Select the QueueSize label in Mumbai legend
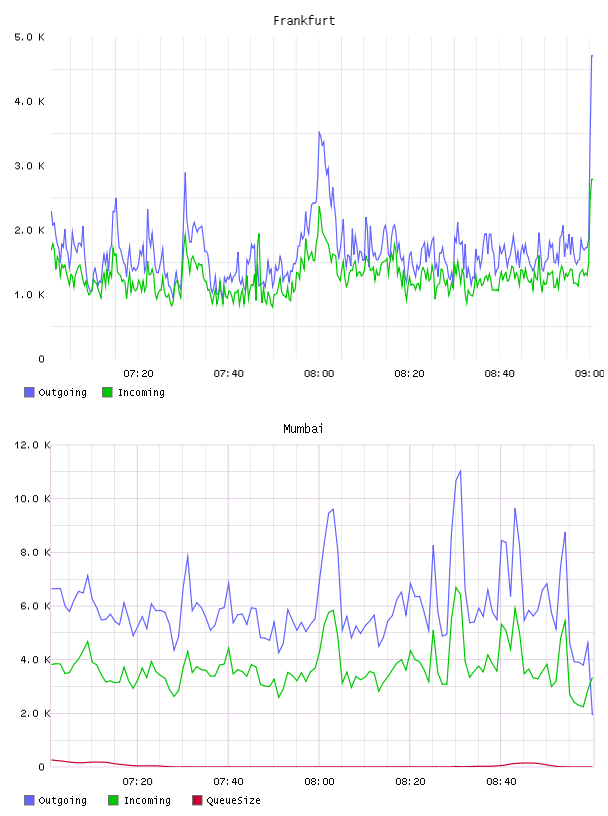 (x=233, y=800)
